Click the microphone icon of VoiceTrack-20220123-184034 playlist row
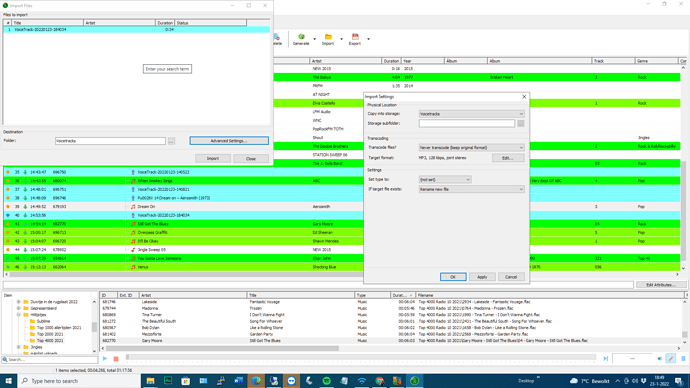The height and width of the screenshot is (388, 690). tap(133, 215)
